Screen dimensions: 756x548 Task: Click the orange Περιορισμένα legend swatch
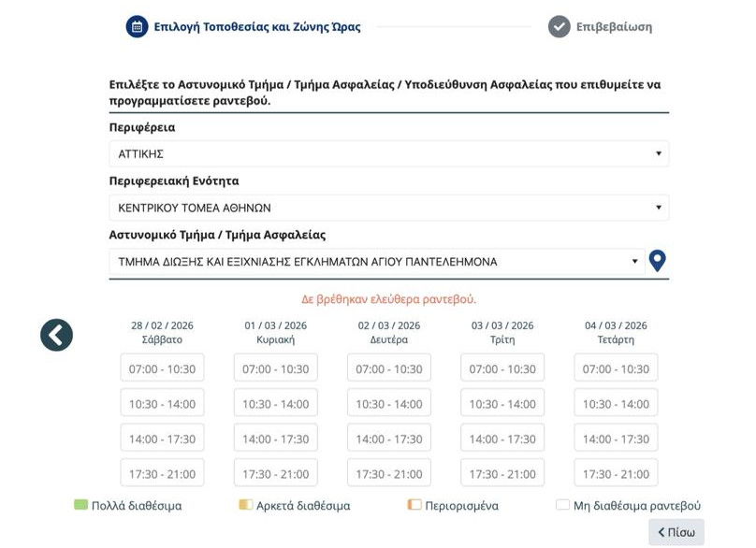click(x=414, y=505)
